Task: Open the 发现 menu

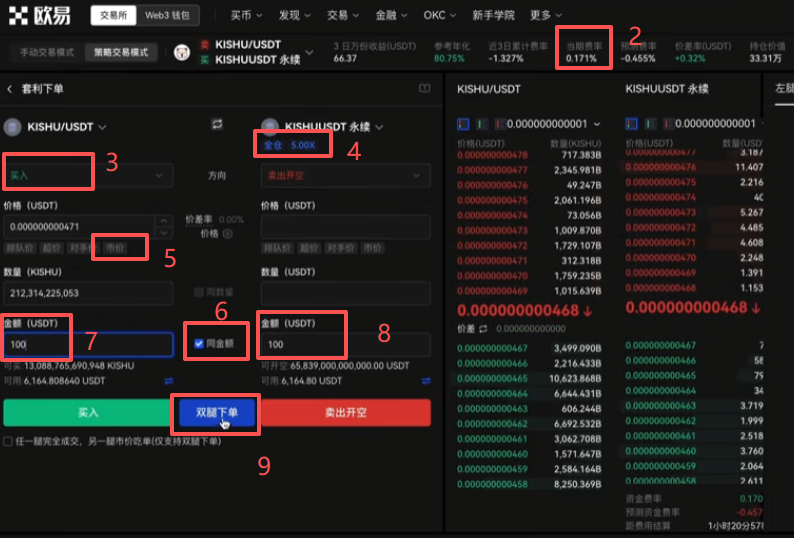Action: pos(294,15)
